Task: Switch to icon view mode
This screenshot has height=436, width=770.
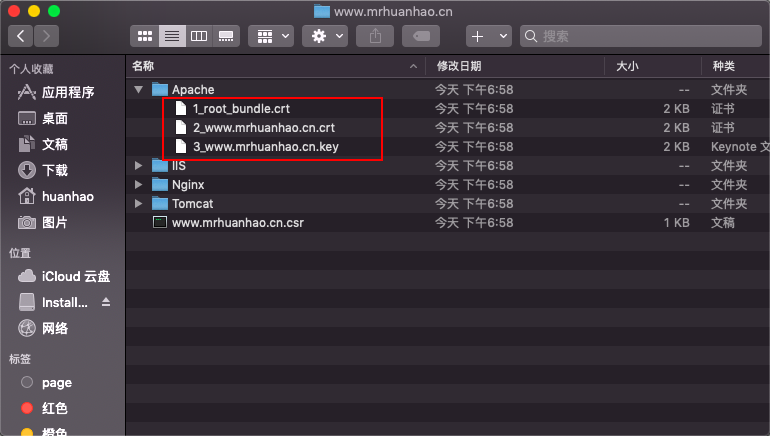Action: 145,36
